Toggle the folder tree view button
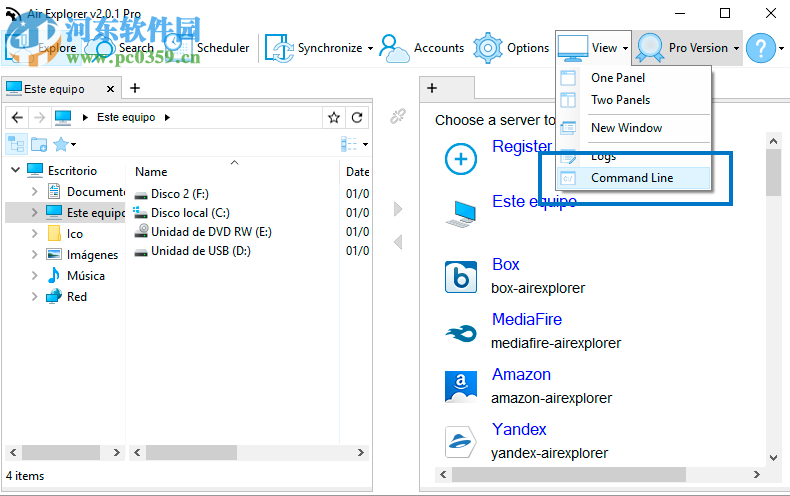Image resolution: width=790 pixels, height=496 pixels. click(16, 144)
